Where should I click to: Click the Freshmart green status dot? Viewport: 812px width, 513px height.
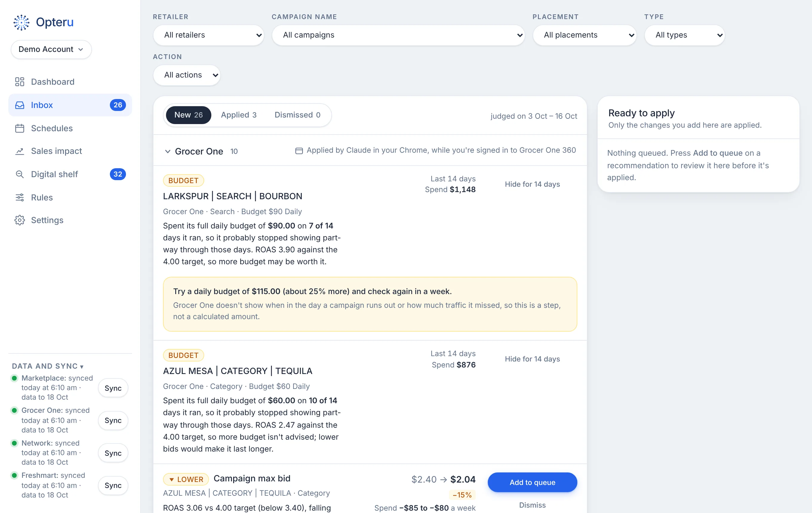[14, 475]
